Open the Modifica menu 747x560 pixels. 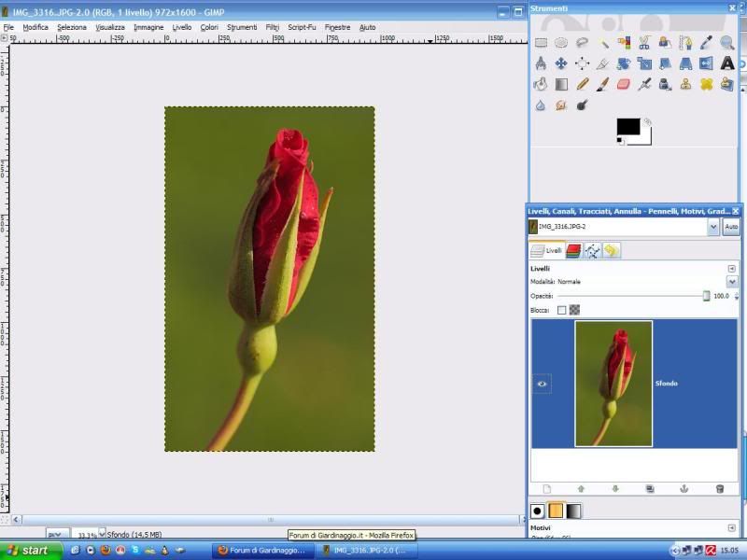(35, 28)
